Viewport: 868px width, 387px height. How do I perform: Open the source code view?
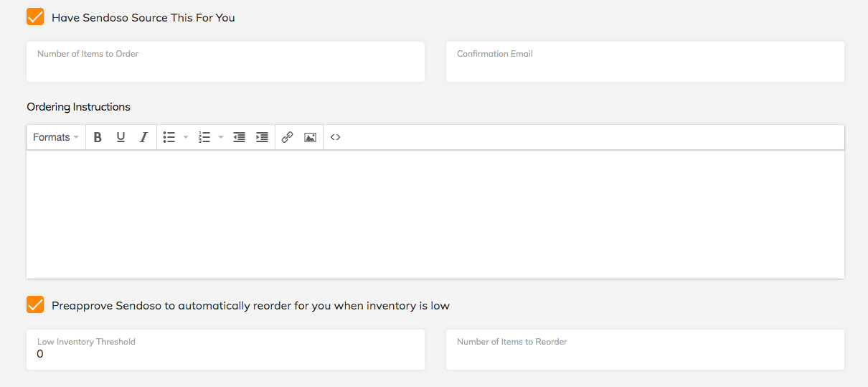click(x=335, y=137)
